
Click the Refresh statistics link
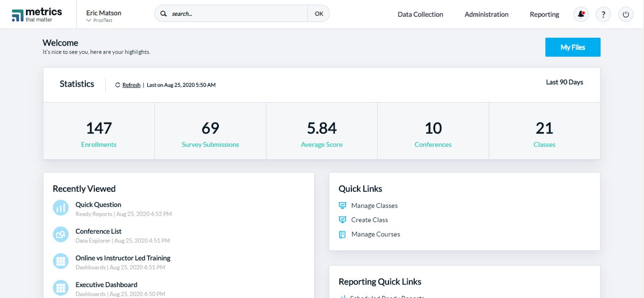click(131, 85)
